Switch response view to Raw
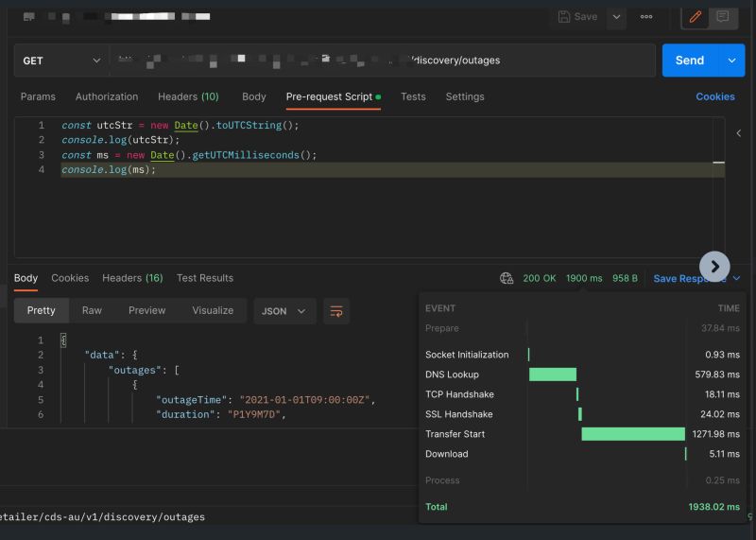The width and height of the screenshot is (756, 540). [x=92, y=310]
